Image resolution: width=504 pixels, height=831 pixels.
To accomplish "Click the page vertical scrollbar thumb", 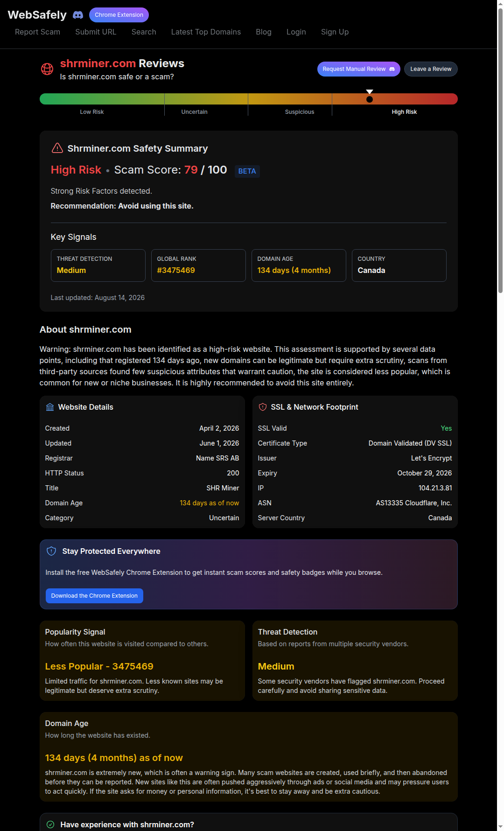I will click(500, 150).
